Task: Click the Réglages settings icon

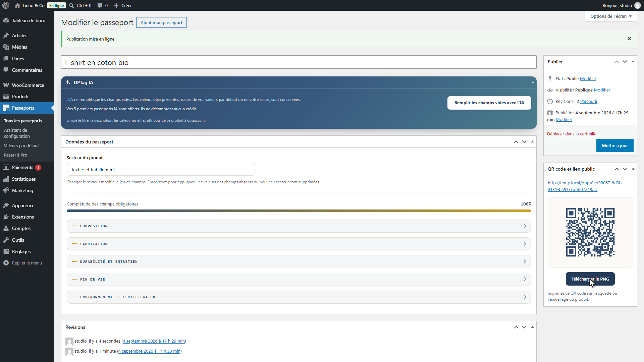Action: (x=6, y=251)
